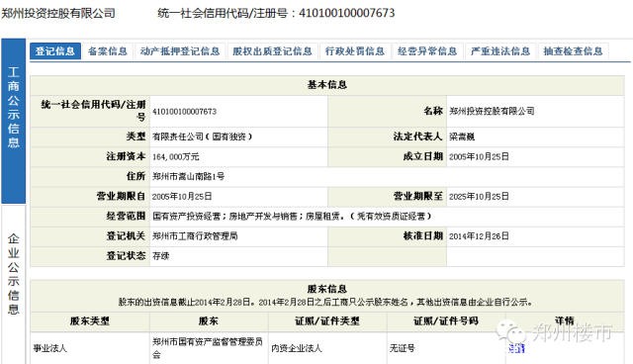Click the 股东类型 column header

click(90, 321)
